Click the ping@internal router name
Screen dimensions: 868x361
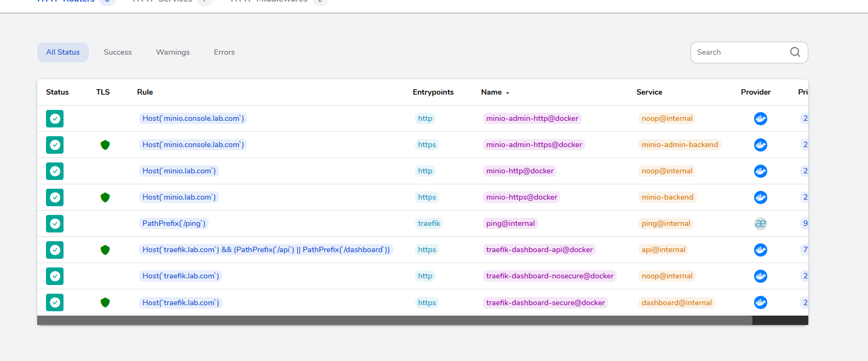510,224
